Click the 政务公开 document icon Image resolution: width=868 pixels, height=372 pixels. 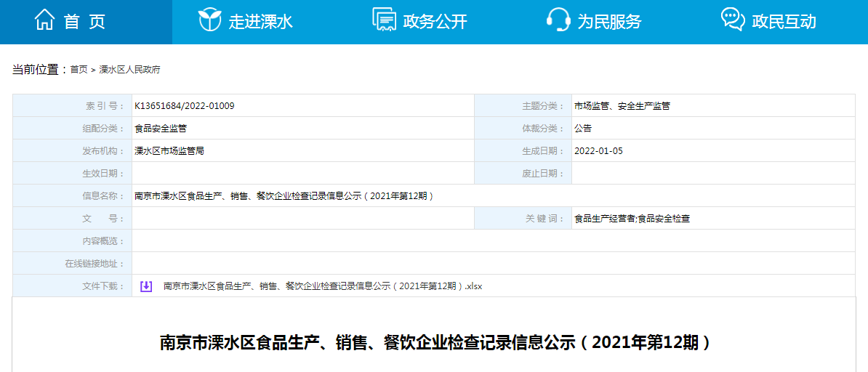(384, 20)
